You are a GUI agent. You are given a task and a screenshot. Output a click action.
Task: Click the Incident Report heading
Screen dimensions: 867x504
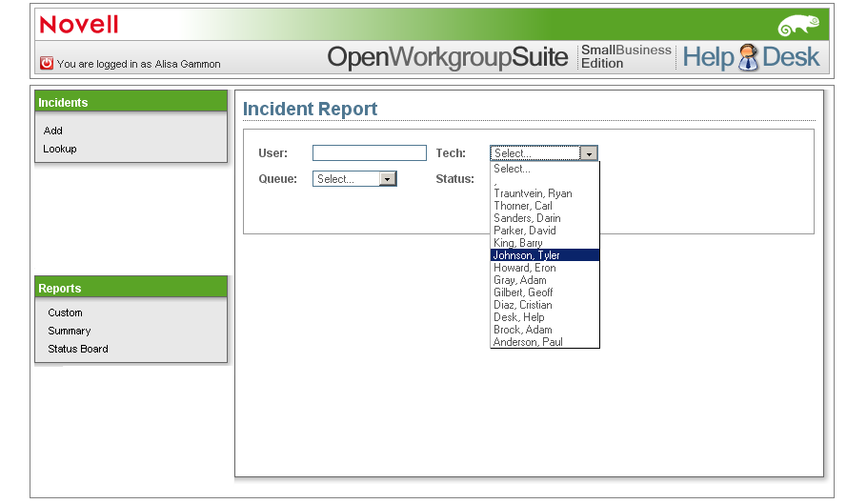click(311, 109)
